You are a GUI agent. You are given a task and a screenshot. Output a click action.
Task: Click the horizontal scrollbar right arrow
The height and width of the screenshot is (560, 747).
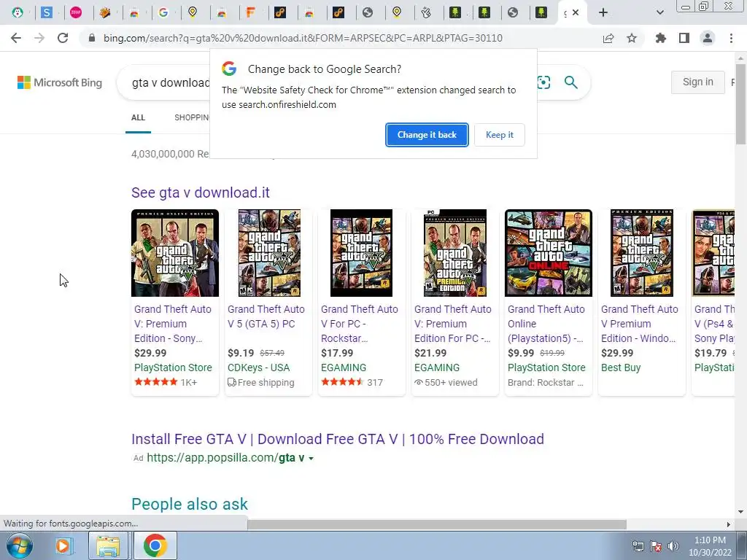[x=728, y=524]
